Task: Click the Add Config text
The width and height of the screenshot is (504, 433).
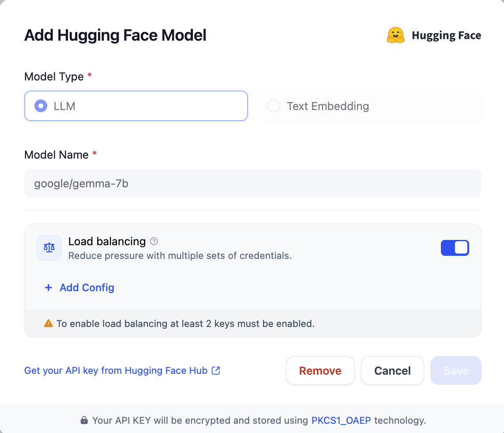Action: (x=87, y=288)
